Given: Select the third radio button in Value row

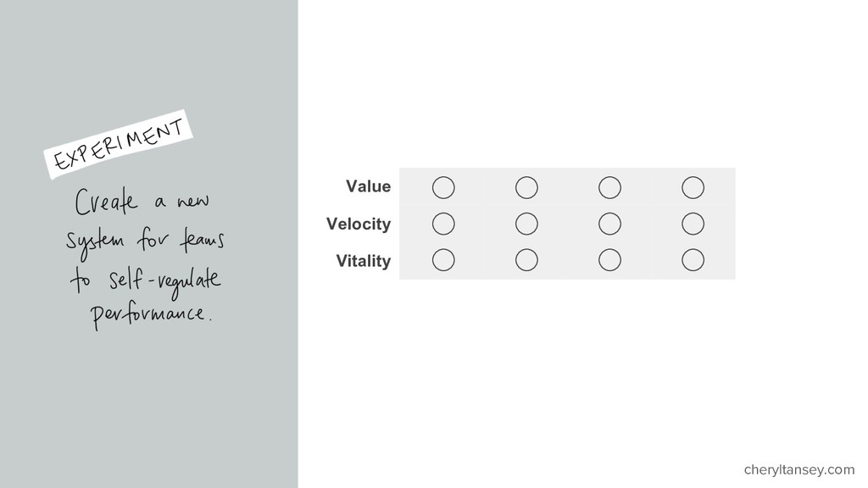Looking at the screenshot, I should 609,187.
